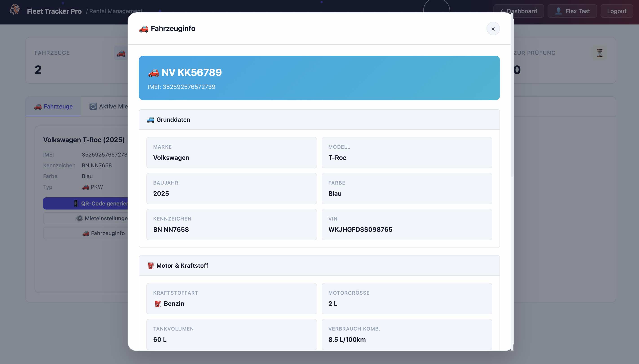This screenshot has height=364, width=639.
Task: Click the Fleet Tracker Pro title
Action: click(54, 11)
